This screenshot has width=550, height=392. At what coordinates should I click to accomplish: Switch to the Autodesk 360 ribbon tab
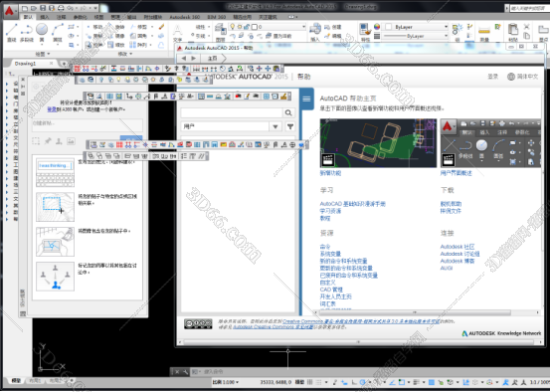coord(185,17)
